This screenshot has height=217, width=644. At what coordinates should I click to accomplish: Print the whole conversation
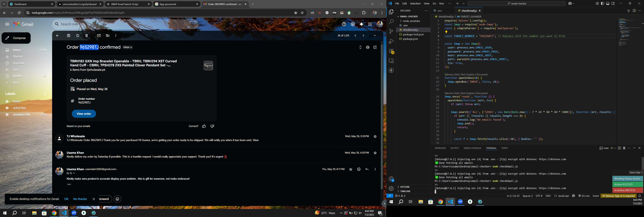tap(367, 47)
